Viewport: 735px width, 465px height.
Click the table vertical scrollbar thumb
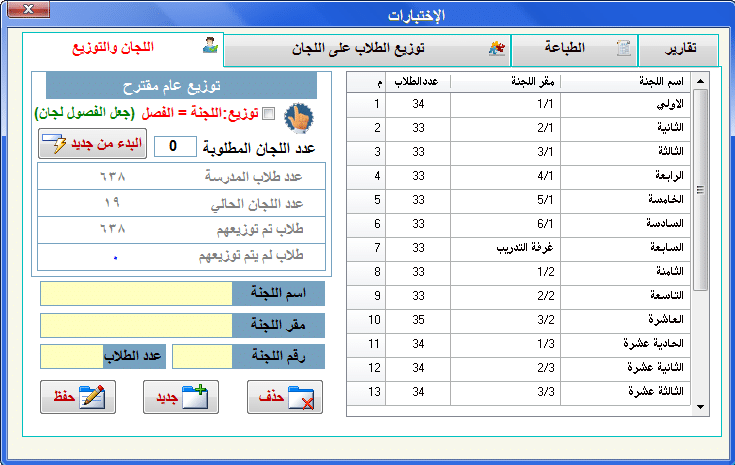[700, 190]
